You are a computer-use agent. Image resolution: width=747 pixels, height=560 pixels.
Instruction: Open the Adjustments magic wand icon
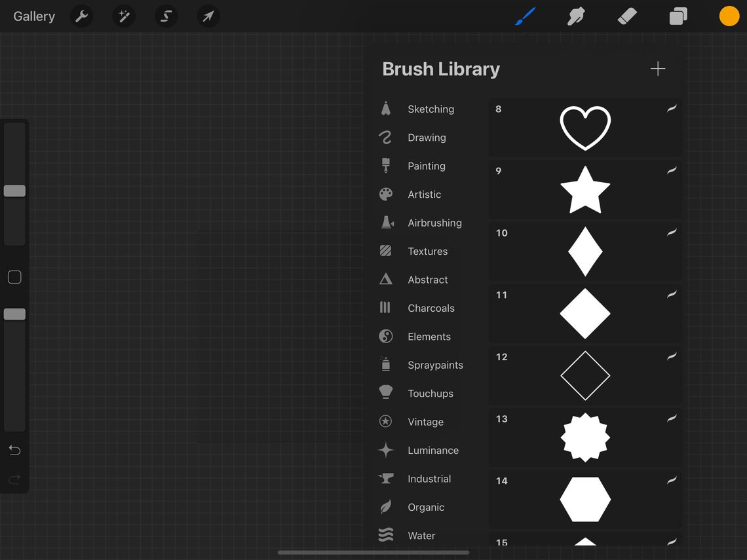pyautogui.click(x=124, y=16)
